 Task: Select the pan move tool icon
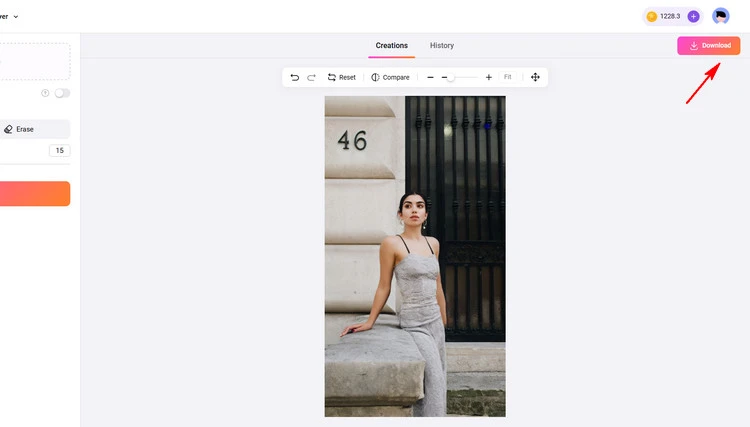[535, 77]
